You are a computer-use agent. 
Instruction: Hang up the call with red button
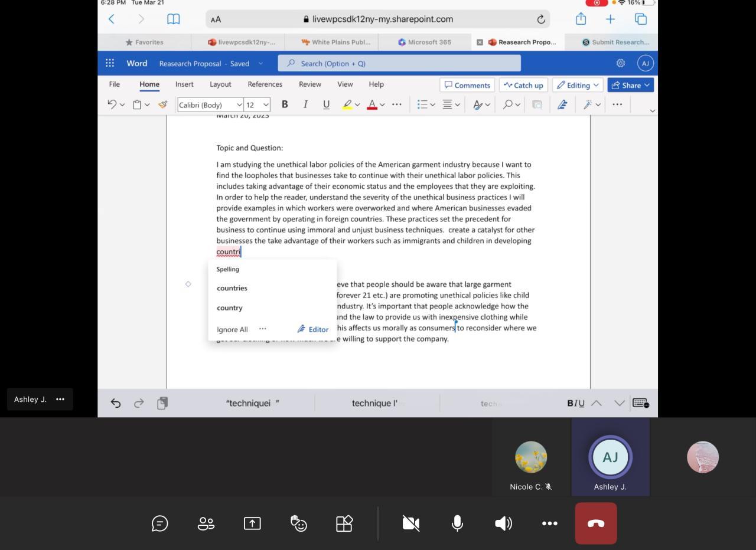tap(595, 523)
